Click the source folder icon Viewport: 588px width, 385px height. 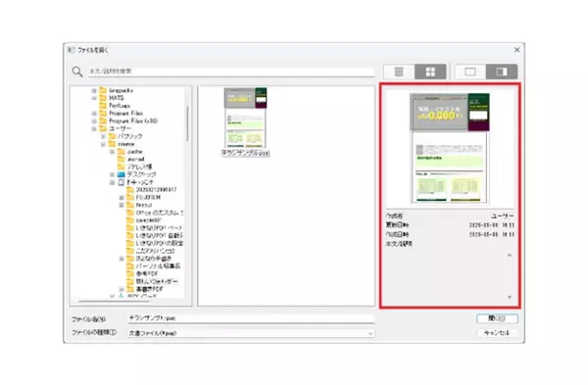click(x=112, y=144)
